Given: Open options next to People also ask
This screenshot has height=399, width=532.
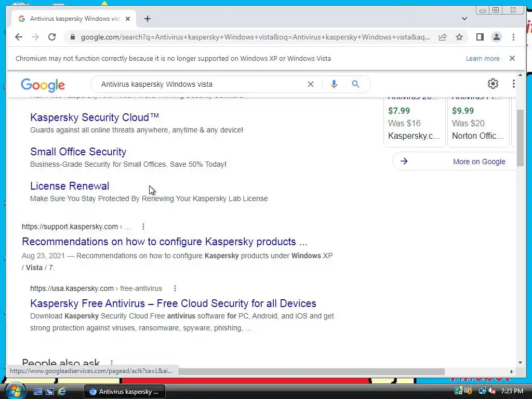Looking at the screenshot, I should (x=111, y=362).
